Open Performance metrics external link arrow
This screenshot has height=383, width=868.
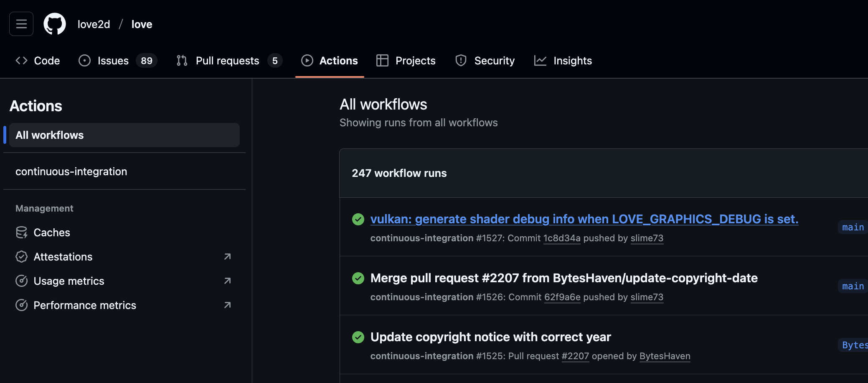coord(227,305)
